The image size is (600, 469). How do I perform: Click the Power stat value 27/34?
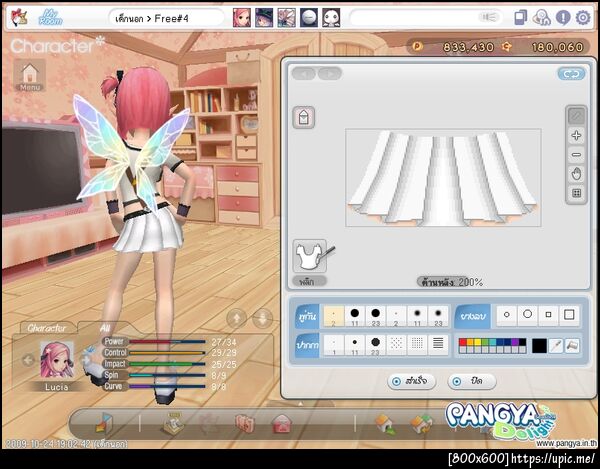point(224,342)
